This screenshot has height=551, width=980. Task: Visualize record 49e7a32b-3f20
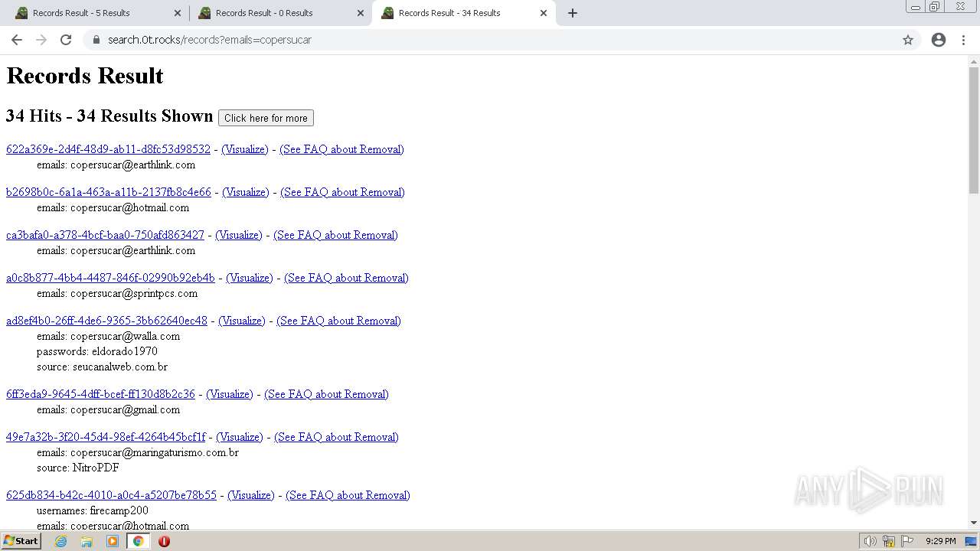click(x=240, y=437)
